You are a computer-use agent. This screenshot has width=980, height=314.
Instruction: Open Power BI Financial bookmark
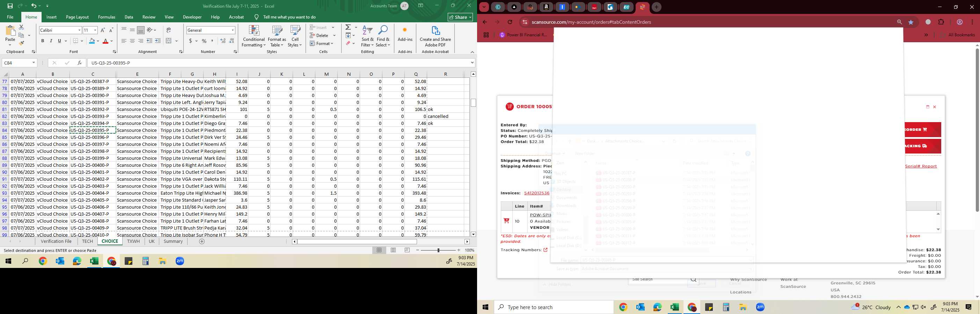point(524,35)
